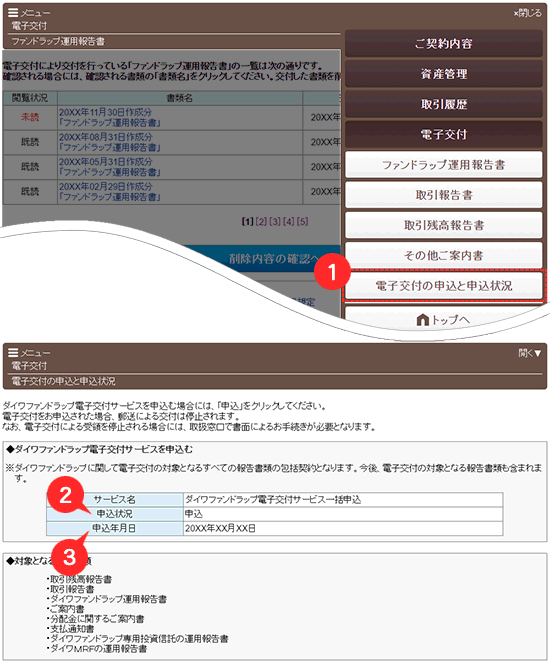Viewport: 550px width, 663px height.
Task: Click the 申込年月日 label cell
Action: point(115,528)
